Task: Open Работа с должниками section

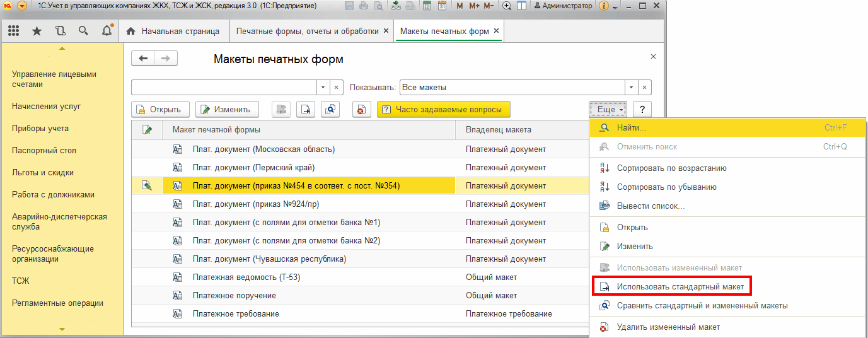Action: (x=53, y=195)
